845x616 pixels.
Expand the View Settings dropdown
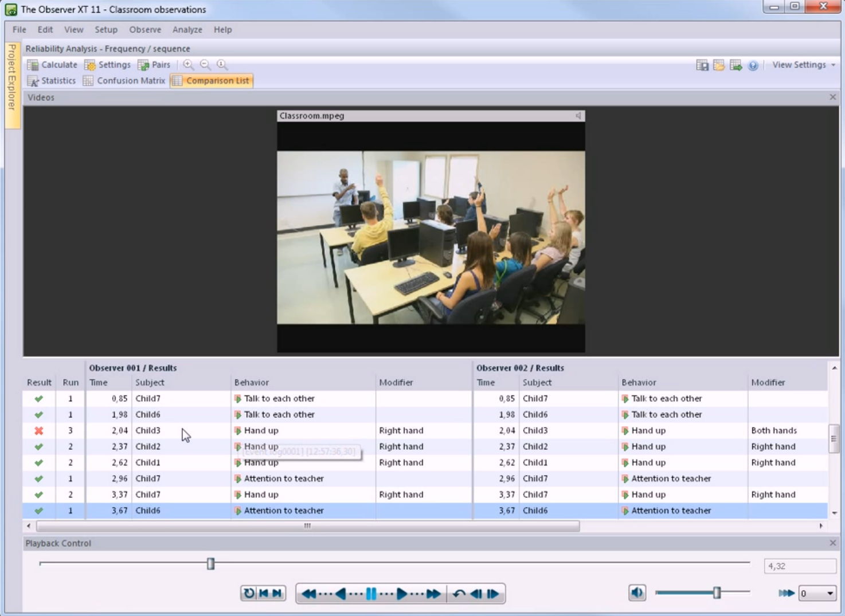click(x=803, y=65)
